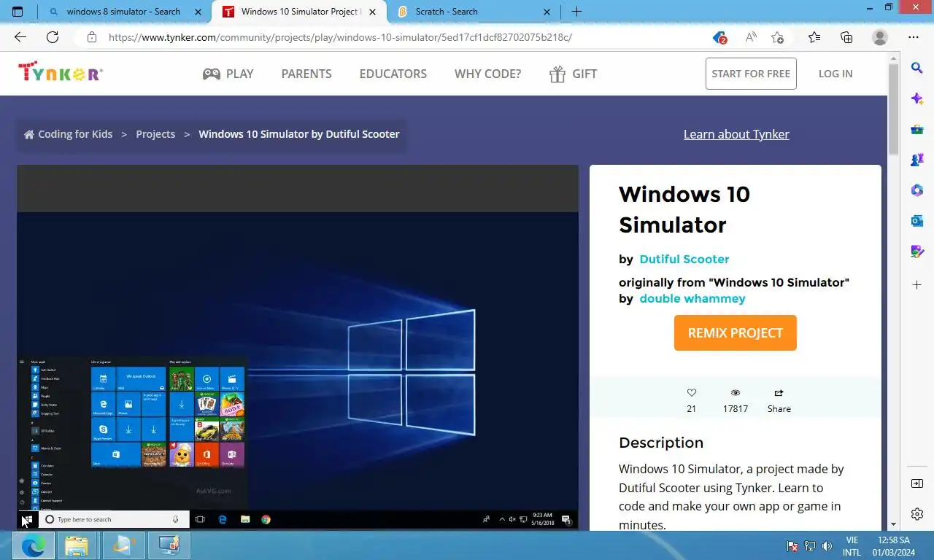
Task: Switch to windows 8 simulator Search tab
Action: tap(123, 12)
